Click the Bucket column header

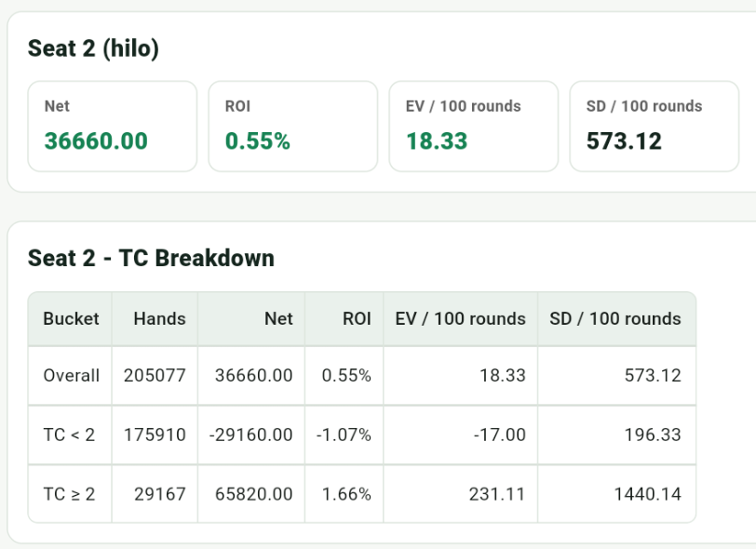71,318
